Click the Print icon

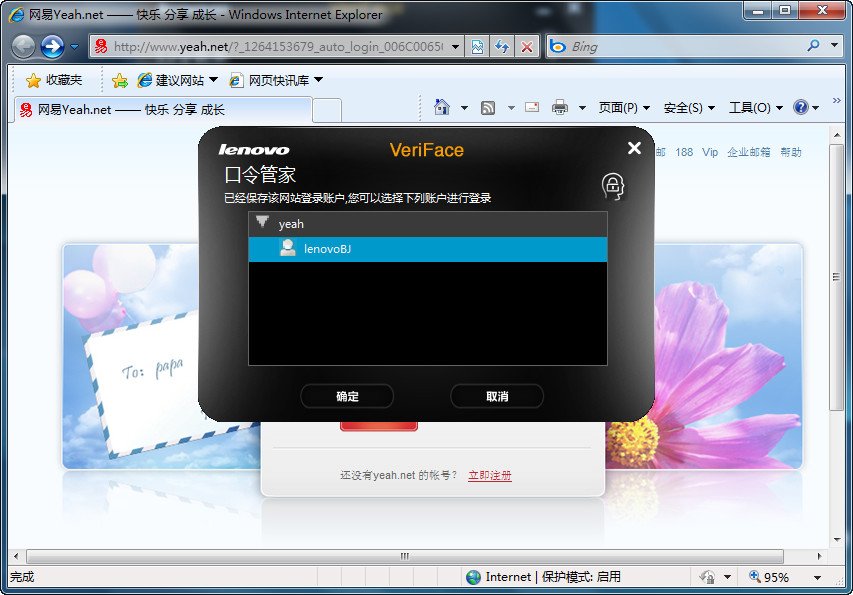pyautogui.click(x=560, y=106)
